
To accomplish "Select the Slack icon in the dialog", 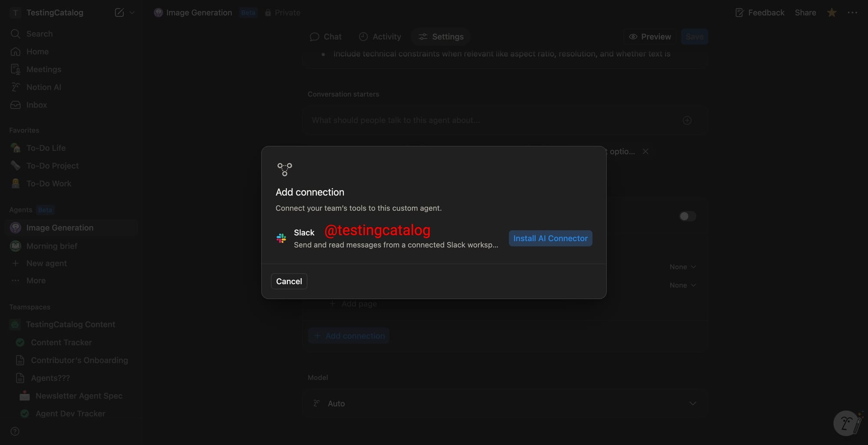I will tap(281, 238).
